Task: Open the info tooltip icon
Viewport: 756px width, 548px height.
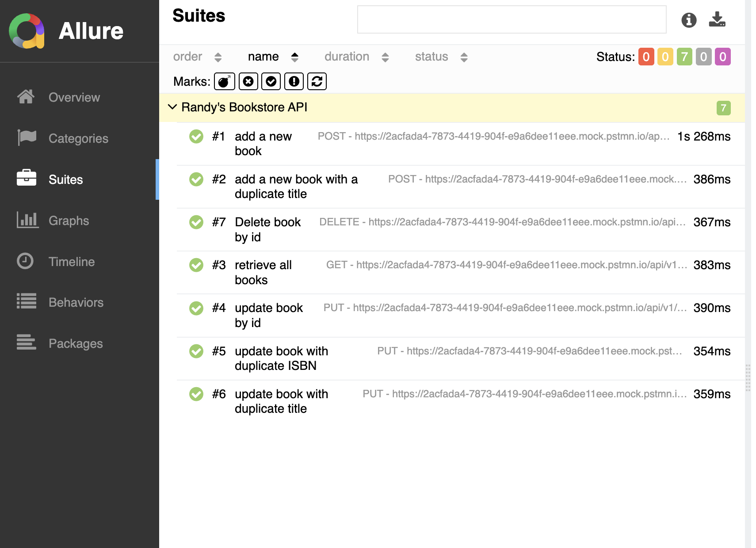Action: (x=689, y=20)
